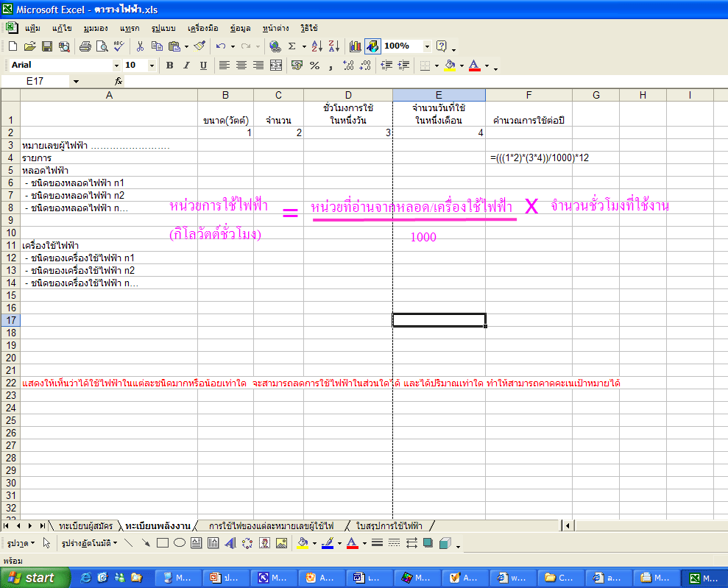Toggle underline formatting
728x588 pixels.
point(203,65)
